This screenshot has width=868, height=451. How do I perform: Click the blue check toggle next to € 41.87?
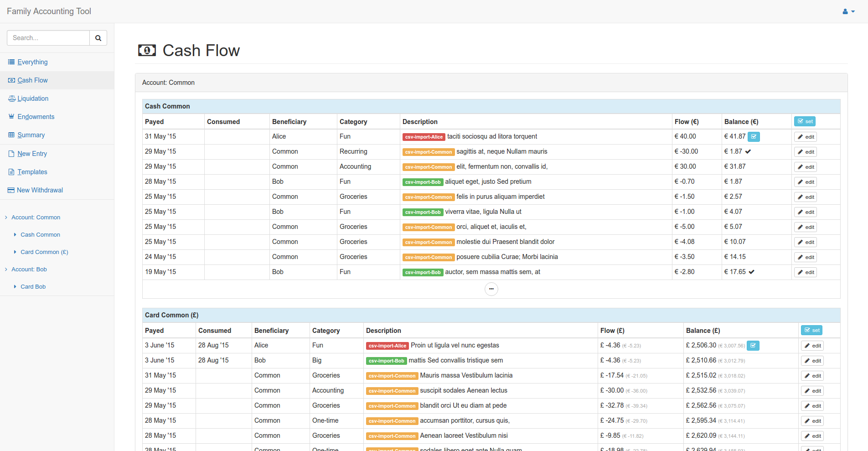click(754, 136)
